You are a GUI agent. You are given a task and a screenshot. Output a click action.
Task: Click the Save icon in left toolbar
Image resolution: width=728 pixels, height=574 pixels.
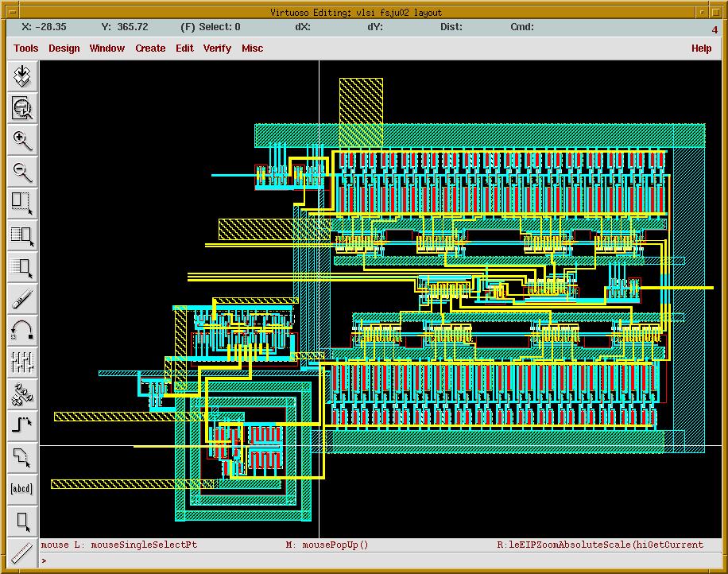[x=22, y=76]
